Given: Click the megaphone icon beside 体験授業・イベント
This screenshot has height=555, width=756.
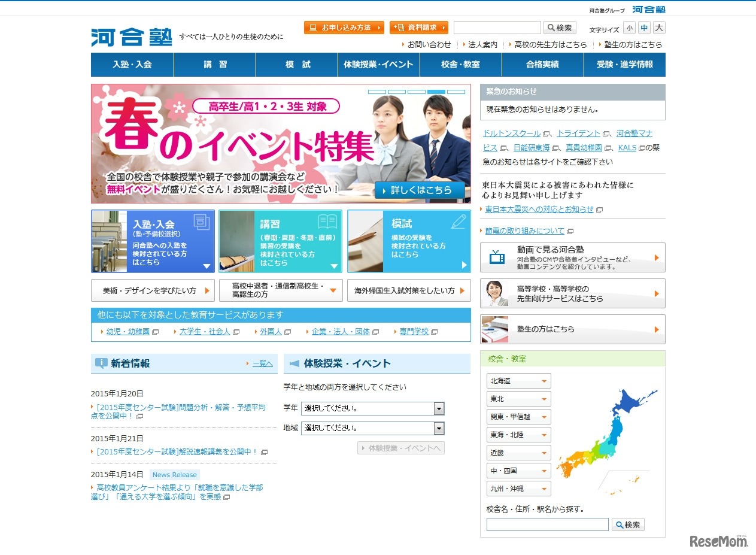Looking at the screenshot, I should [x=294, y=363].
